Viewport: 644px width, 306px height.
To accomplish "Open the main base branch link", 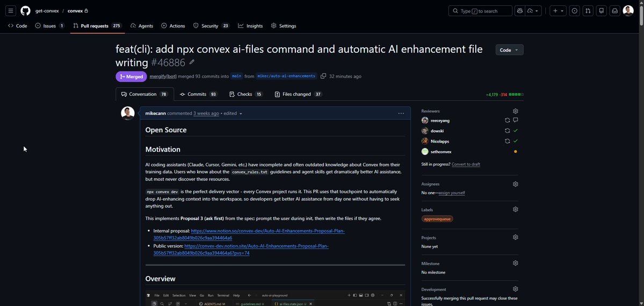I will tap(236, 76).
